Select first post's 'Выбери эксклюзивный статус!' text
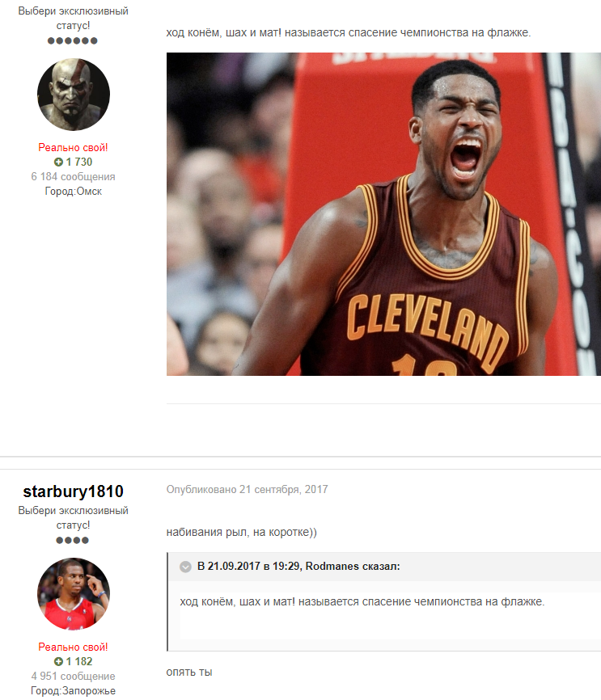 click(x=74, y=19)
